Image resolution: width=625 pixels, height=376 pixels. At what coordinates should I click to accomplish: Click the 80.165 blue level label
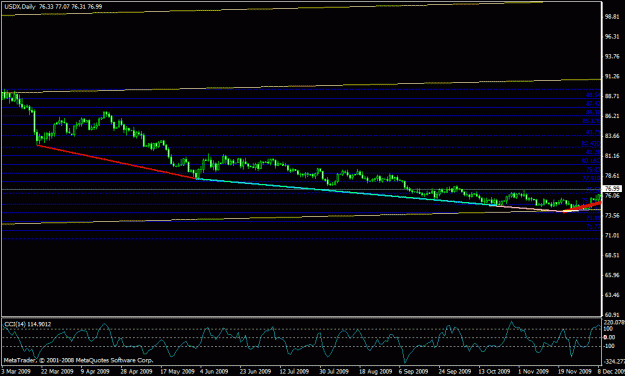point(591,161)
